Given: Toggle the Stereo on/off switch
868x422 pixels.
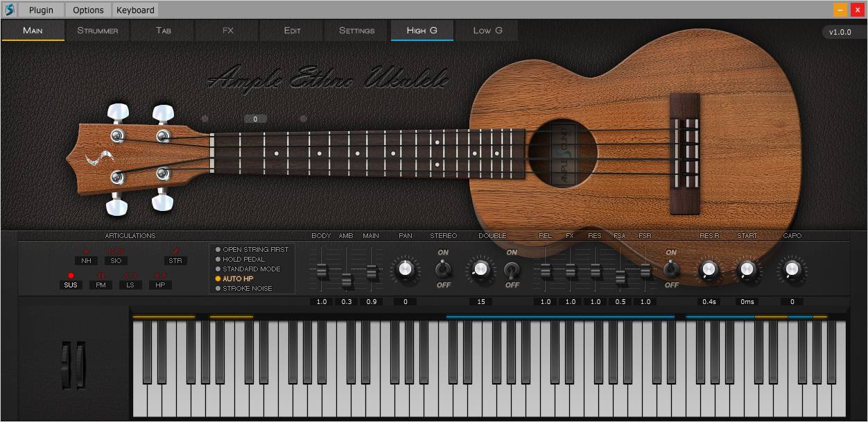Looking at the screenshot, I should click(443, 269).
